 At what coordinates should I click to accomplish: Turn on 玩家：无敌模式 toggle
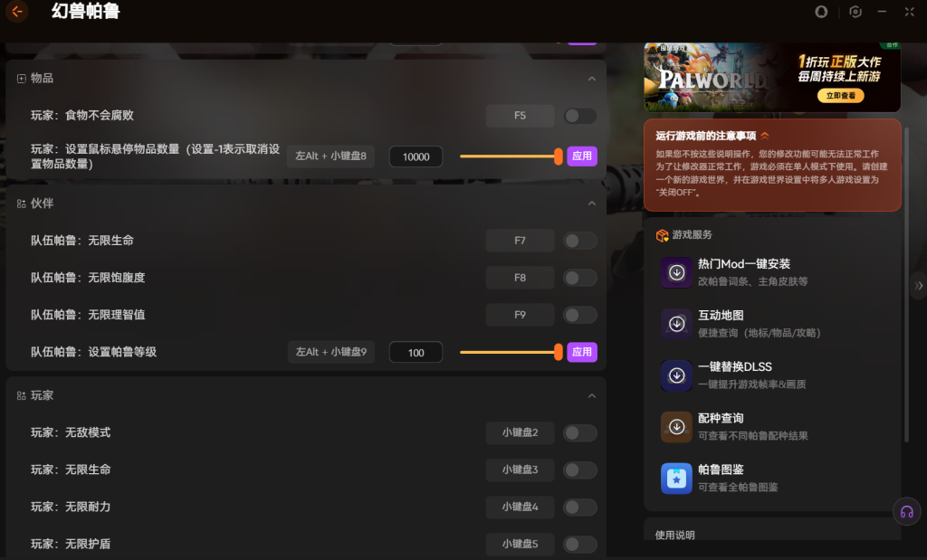click(x=579, y=433)
